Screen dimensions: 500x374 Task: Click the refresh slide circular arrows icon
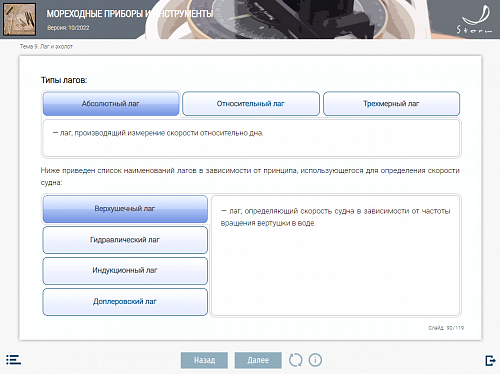[295, 360]
